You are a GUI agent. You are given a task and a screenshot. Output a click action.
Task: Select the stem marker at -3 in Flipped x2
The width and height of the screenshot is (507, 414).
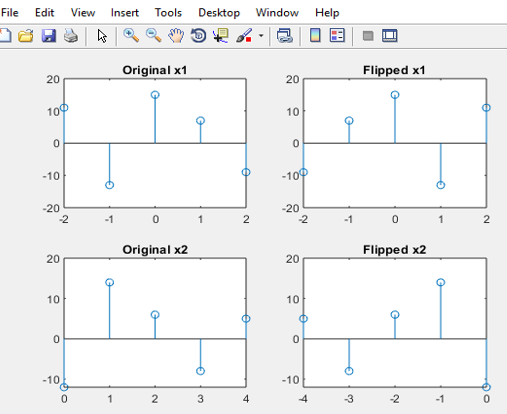pyautogui.click(x=349, y=371)
